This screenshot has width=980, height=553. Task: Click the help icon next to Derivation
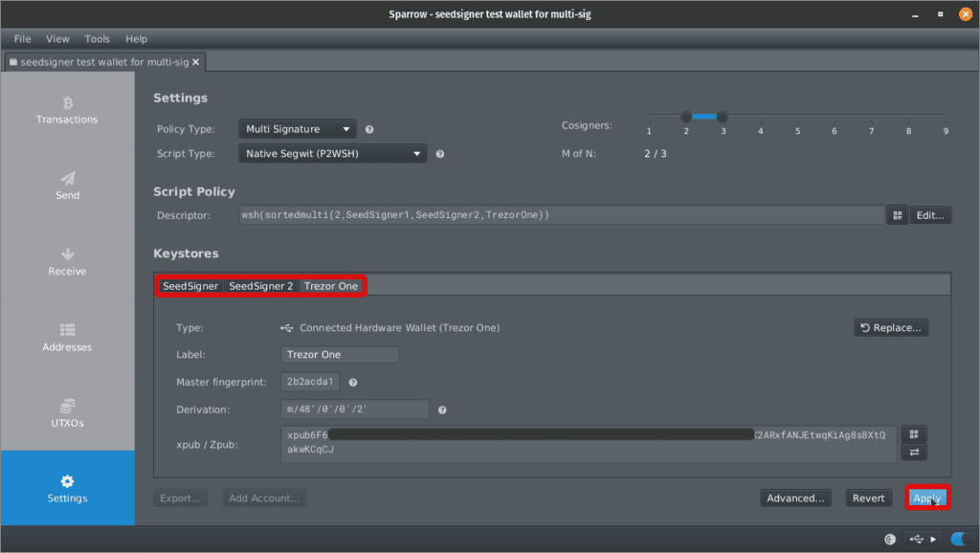click(x=442, y=409)
